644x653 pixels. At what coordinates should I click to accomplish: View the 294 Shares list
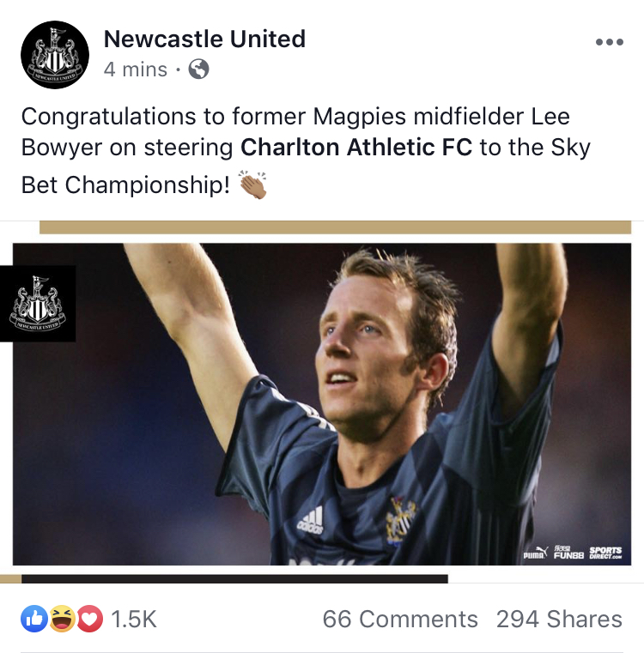[x=559, y=619]
